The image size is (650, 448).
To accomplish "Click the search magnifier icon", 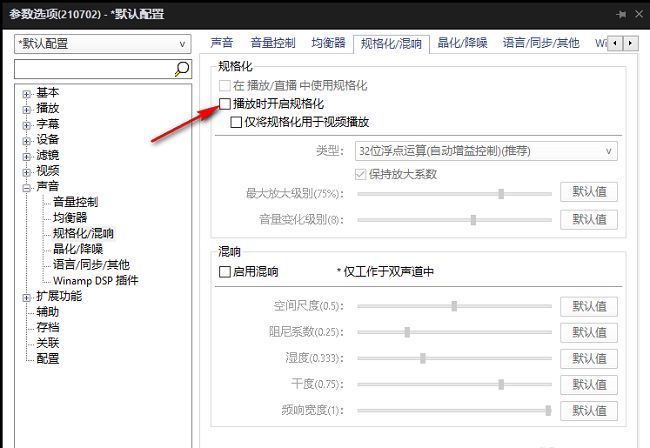I will click(182, 68).
